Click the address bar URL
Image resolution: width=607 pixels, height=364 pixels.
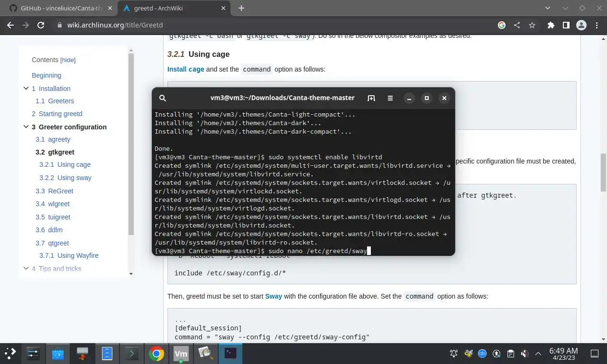click(115, 25)
